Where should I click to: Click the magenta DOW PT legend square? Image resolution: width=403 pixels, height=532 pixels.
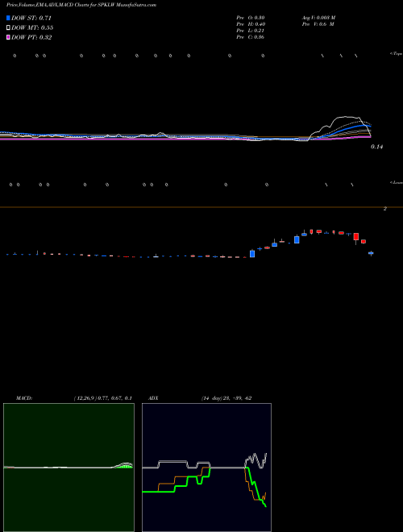8,37
